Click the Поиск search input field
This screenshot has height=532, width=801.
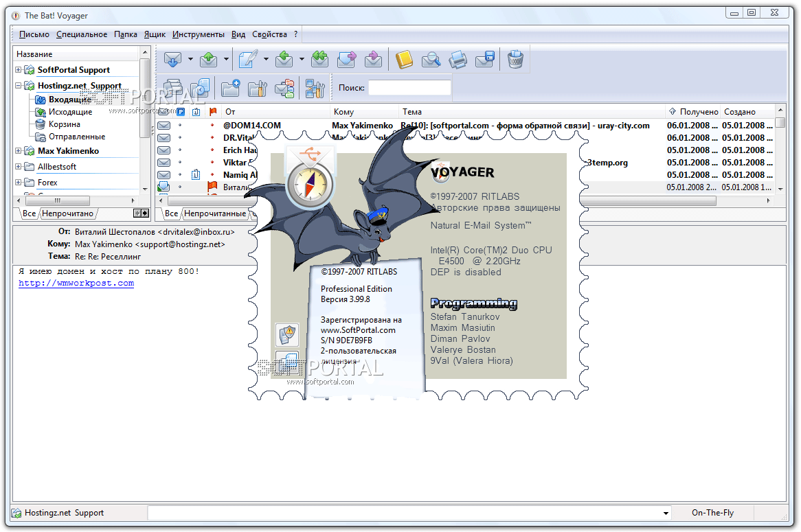[x=409, y=88]
